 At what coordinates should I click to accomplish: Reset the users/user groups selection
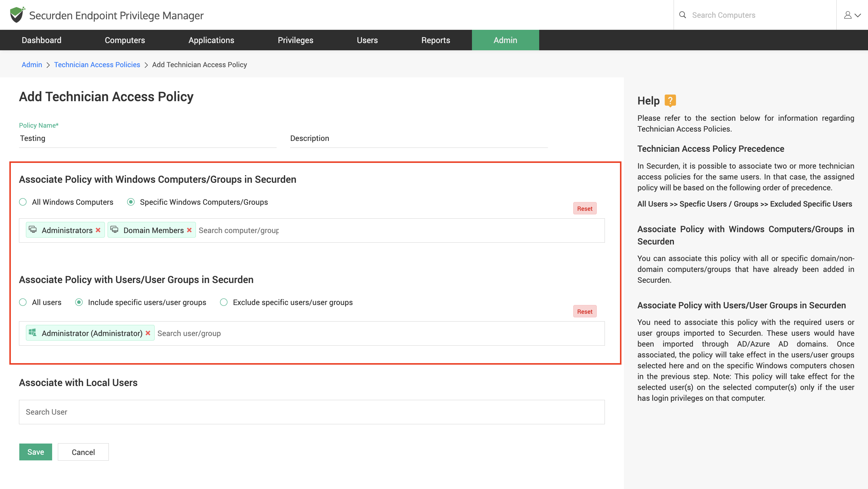(x=585, y=311)
